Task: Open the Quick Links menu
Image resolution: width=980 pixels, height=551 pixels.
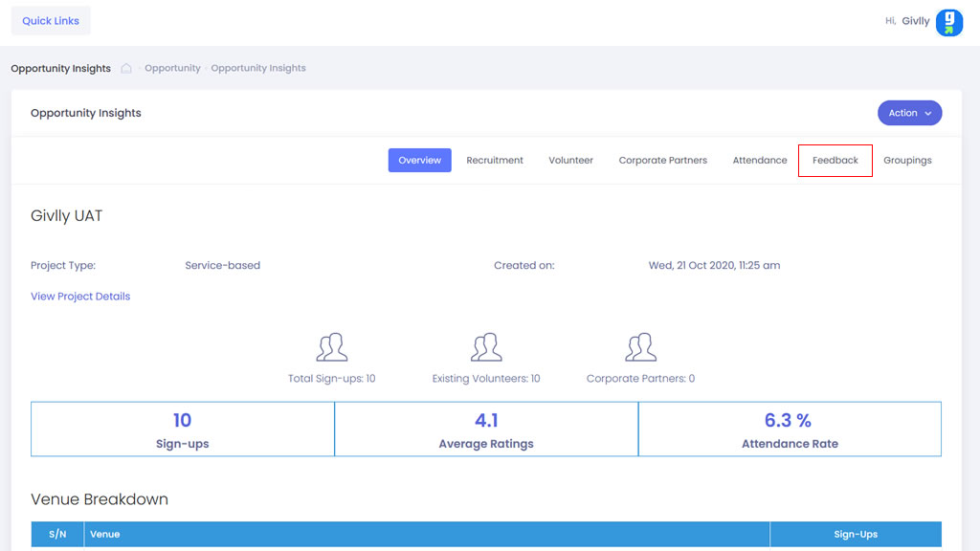Action: (x=51, y=21)
